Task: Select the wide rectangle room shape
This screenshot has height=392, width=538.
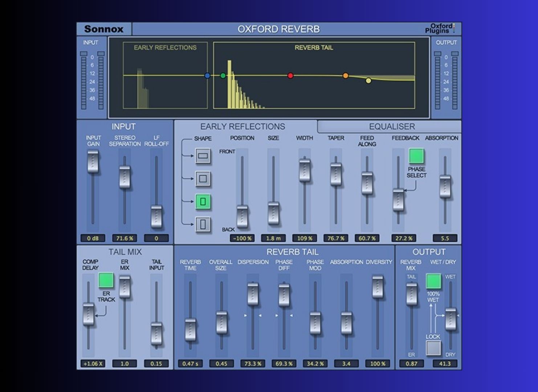Action: pyautogui.click(x=203, y=156)
